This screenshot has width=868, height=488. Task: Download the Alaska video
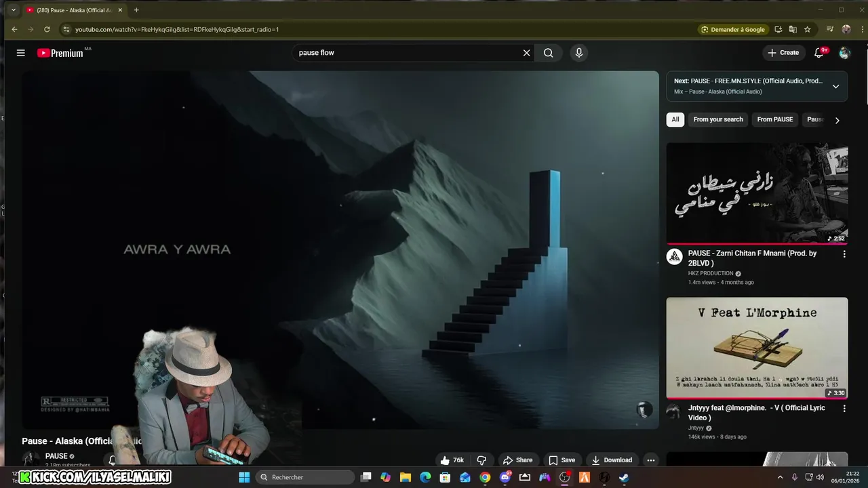[x=612, y=460]
